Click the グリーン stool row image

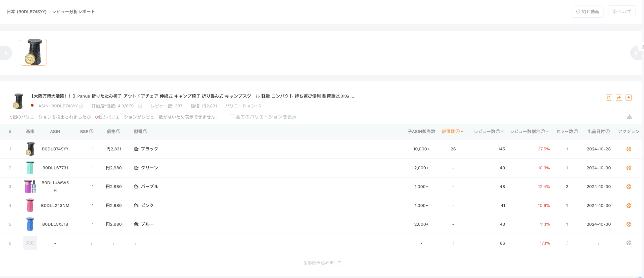click(30, 168)
